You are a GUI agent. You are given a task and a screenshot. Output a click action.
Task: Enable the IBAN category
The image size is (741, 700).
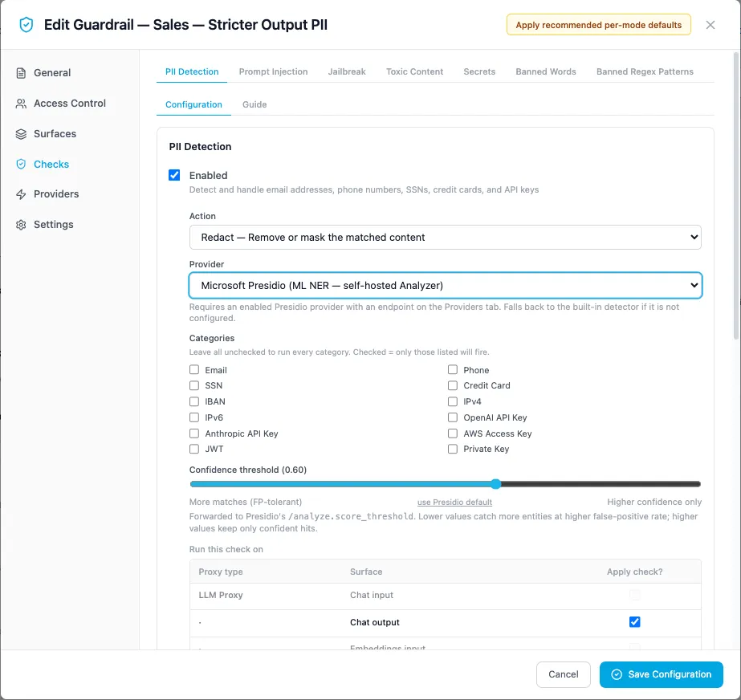[194, 401]
